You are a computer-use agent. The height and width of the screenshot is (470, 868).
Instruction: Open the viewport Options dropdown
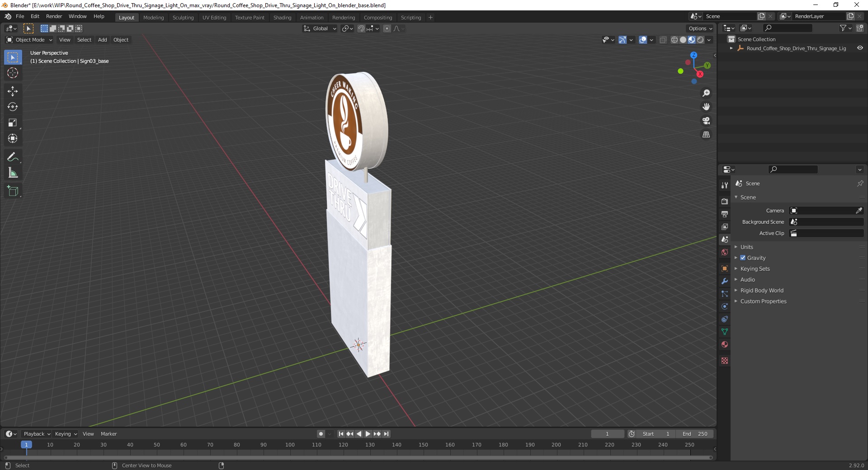[x=700, y=28]
